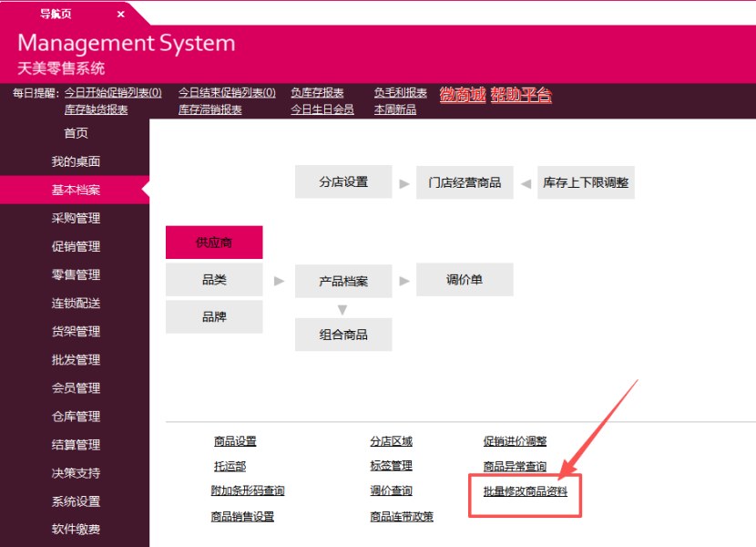Open the 分店区域 link
Screen dimensions: 756x547
click(x=392, y=441)
